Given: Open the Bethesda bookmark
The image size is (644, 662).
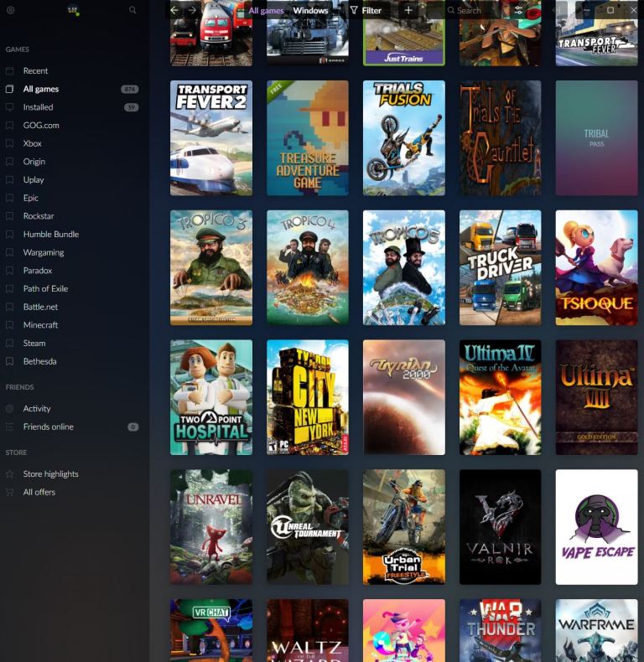Looking at the screenshot, I should point(39,361).
